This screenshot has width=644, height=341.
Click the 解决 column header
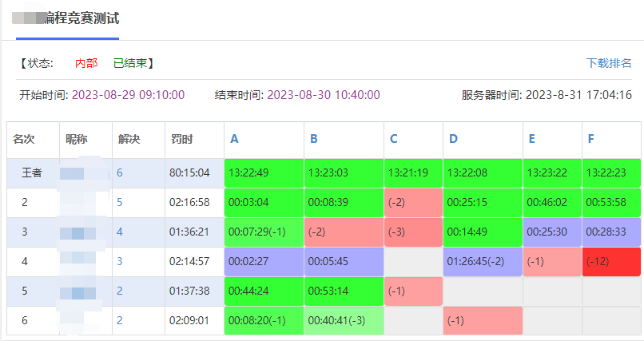pos(128,139)
